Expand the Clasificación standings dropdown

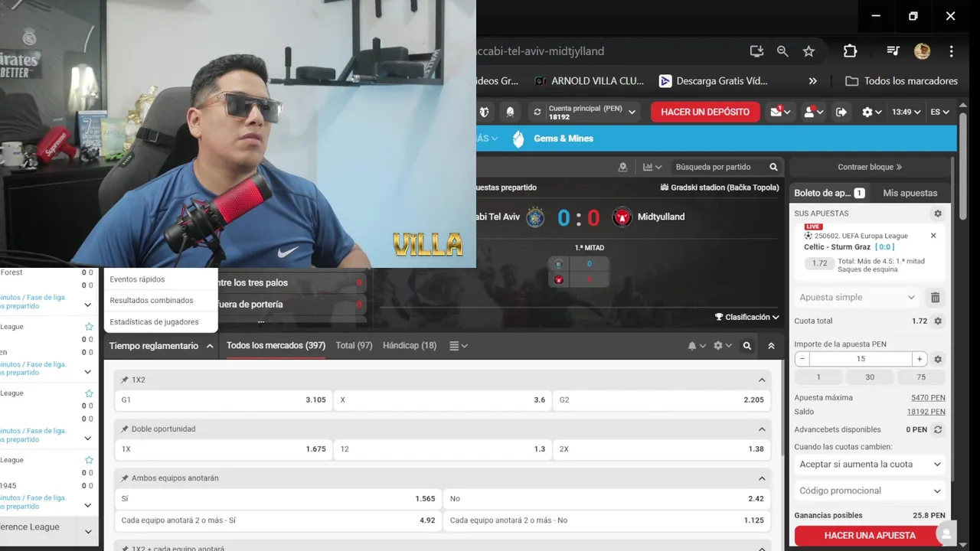746,317
